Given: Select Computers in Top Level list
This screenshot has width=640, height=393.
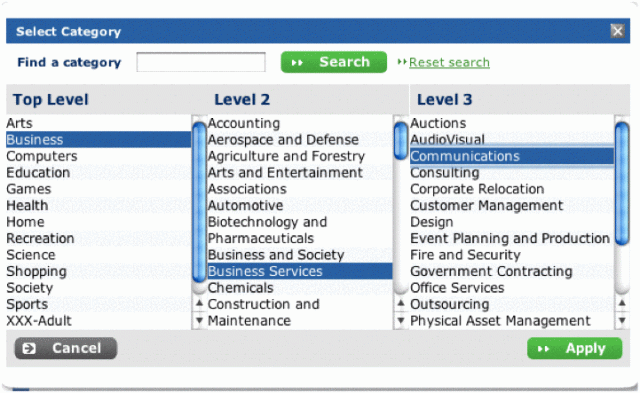Looking at the screenshot, I should (x=42, y=156).
